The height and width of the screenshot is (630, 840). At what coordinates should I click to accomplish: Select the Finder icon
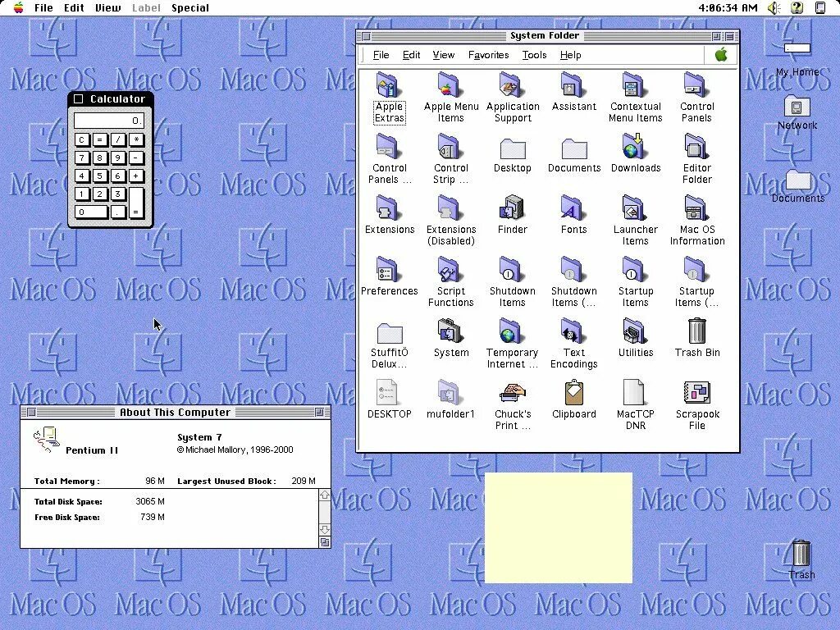tap(512, 208)
